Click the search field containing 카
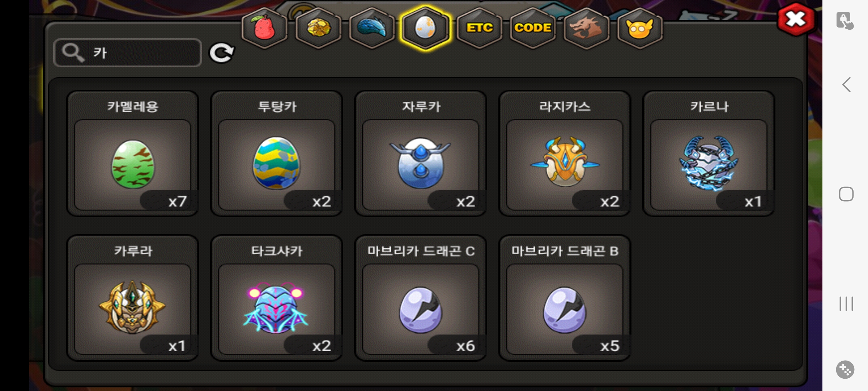Image resolution: width=868 pixels, height=391 pixels. click(x=127, y=53)
